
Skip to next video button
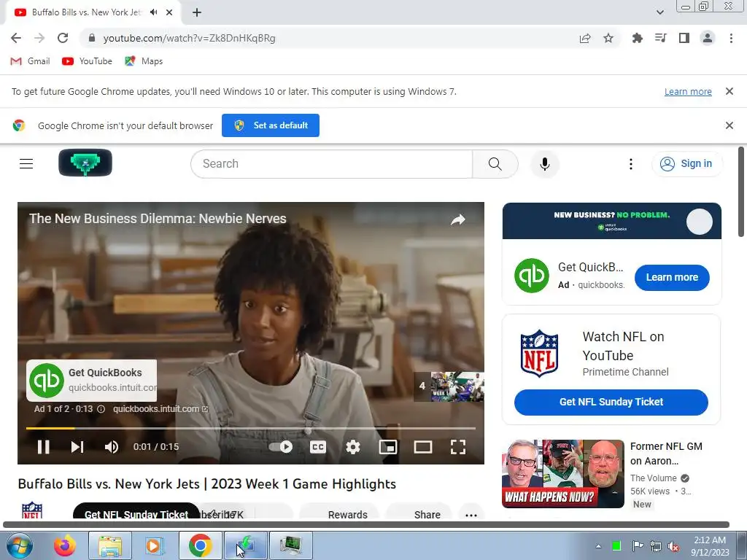77,447
